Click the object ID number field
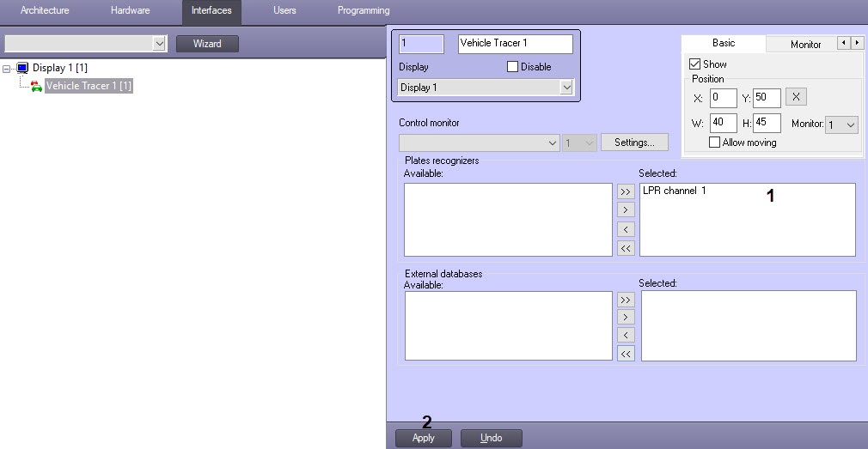868x449 pixels. click(x=421, y=44)
